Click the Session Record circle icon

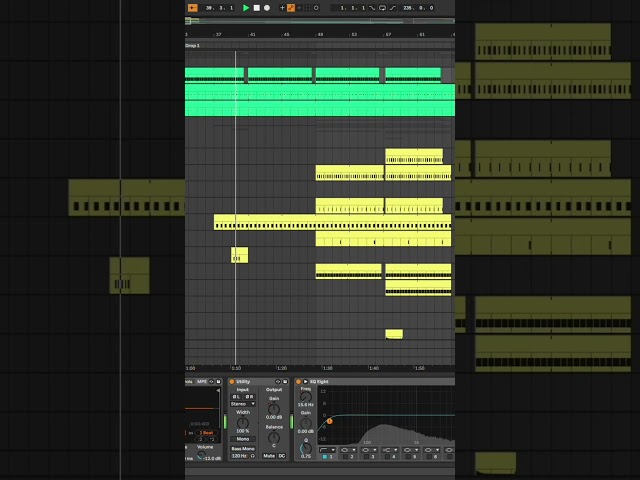316,8
